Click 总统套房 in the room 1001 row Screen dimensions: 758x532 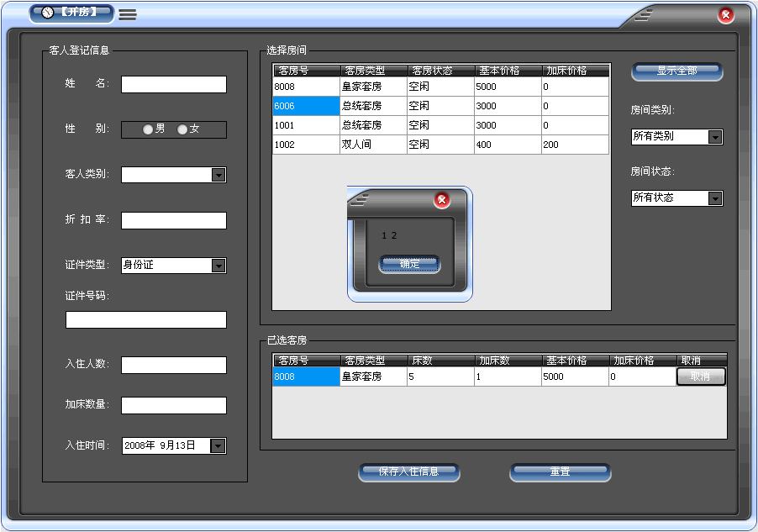click(x=373, y=125)
